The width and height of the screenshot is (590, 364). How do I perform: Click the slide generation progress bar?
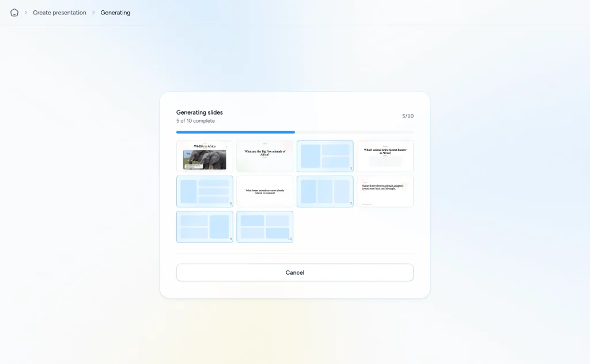(x=294, y=132)
